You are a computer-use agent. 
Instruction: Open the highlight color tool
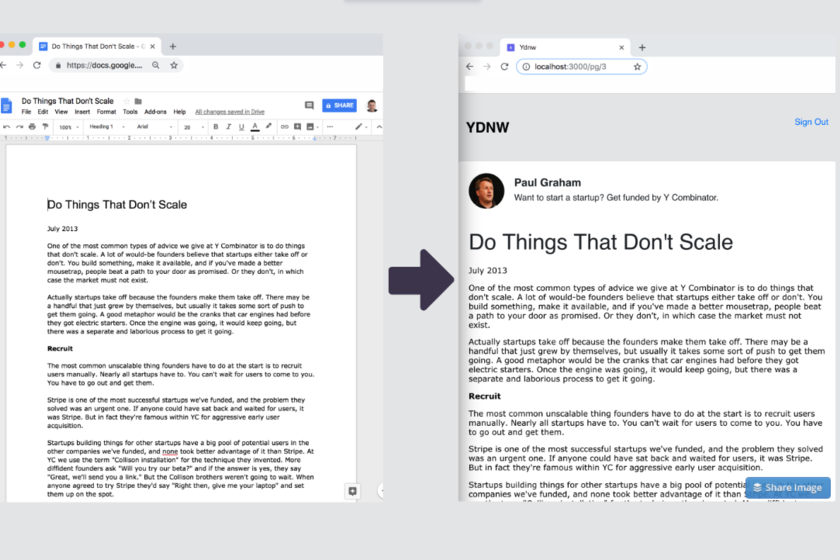(268, 126)
